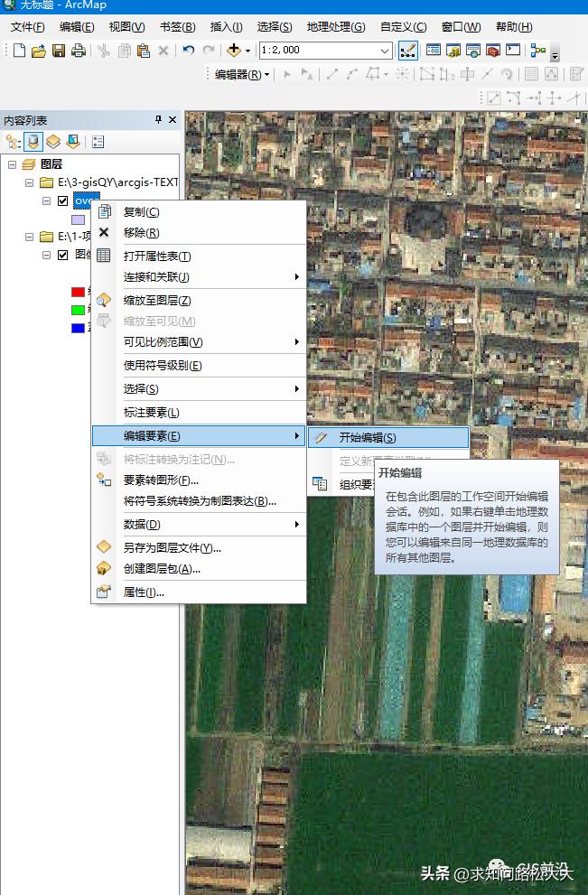Select 使用符号级别(E) menu entry
This screenshot has height=895, width=588.
click(199, 365)
